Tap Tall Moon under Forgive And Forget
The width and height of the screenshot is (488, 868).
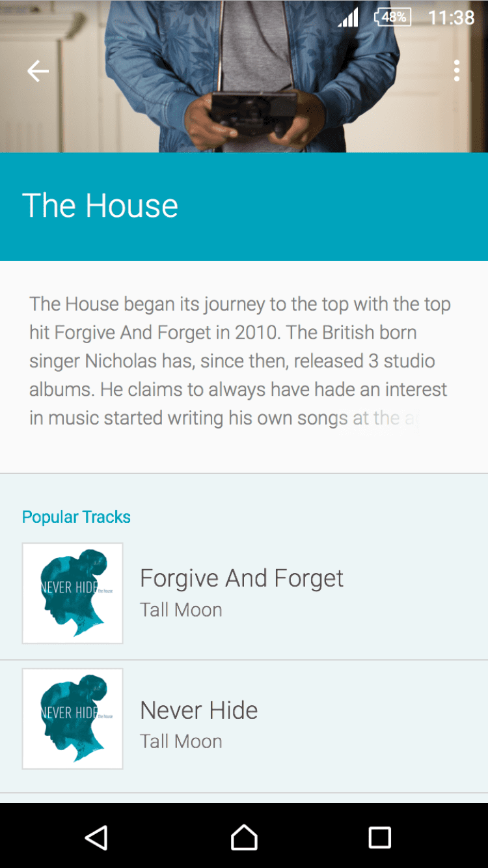coord(181,610)
